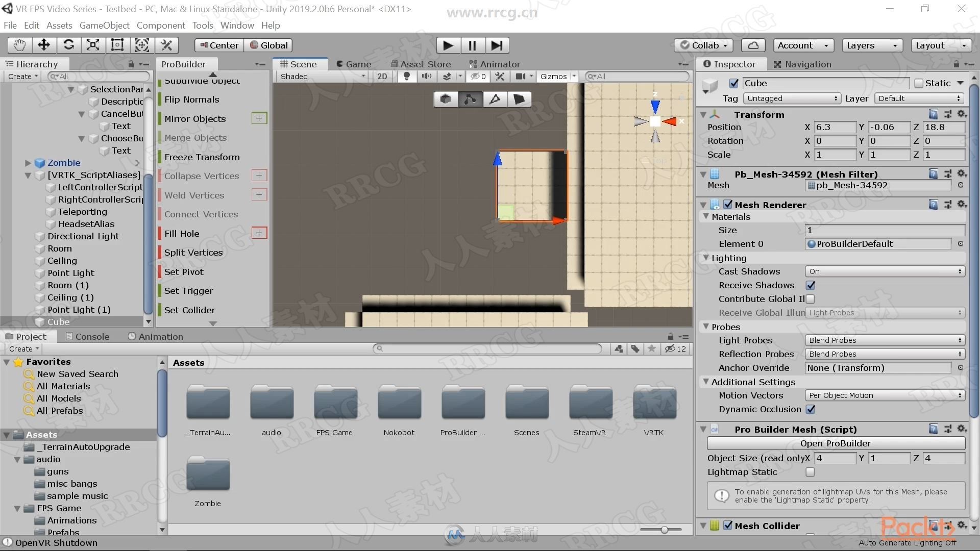Toggle 2D scene view mode

click(x=382, y=77)
